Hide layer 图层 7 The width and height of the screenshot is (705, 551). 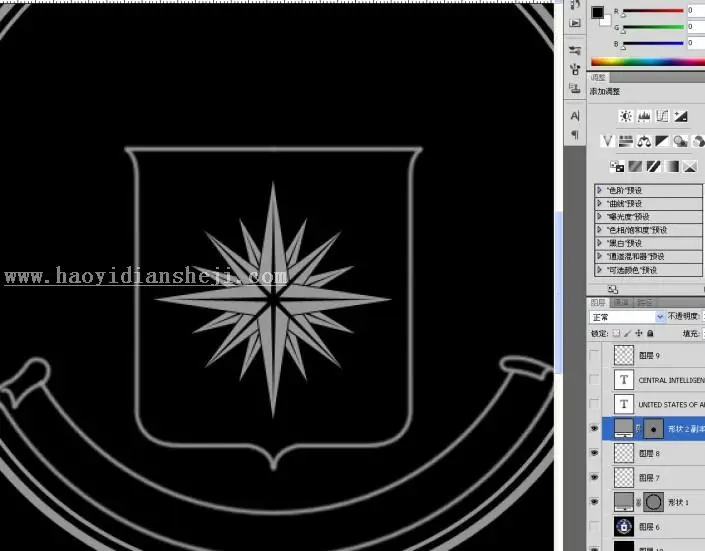coord(594,477)
